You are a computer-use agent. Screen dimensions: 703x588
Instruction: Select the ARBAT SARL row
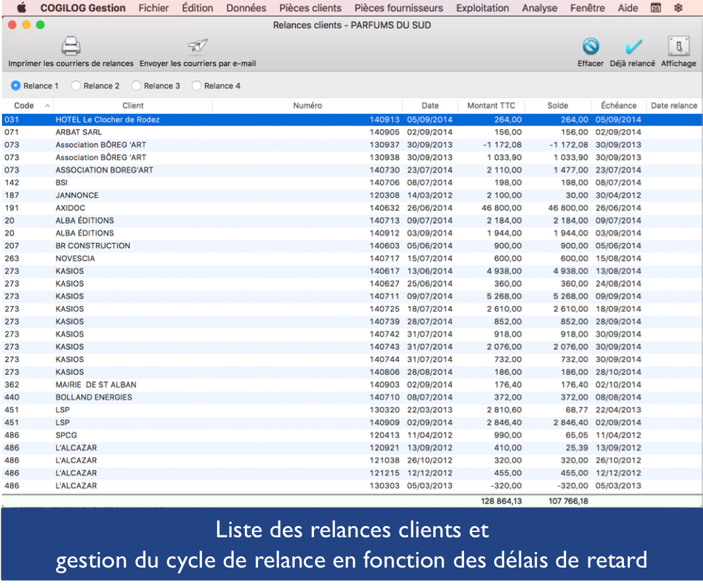(351, 132)
